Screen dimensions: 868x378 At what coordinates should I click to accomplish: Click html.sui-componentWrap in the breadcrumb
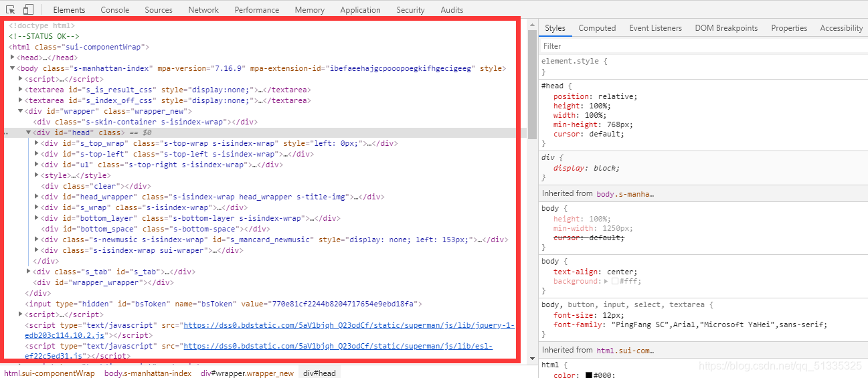50,373
